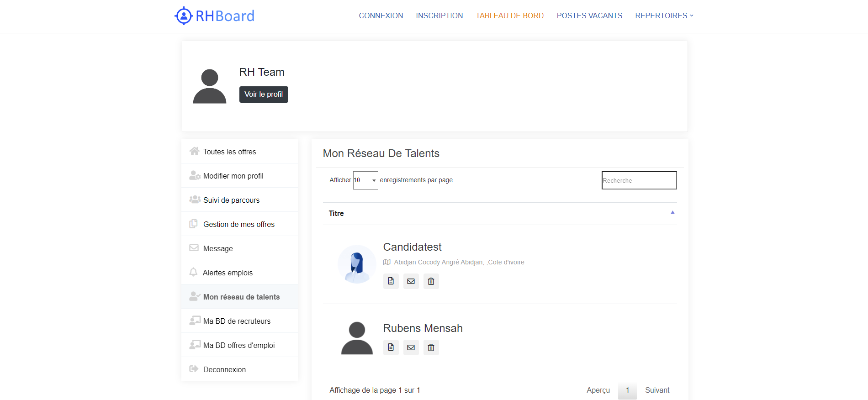Screen dimensions: 868x400
Task: Delete Candidatest using trash icon
Action: coord(431,281)
